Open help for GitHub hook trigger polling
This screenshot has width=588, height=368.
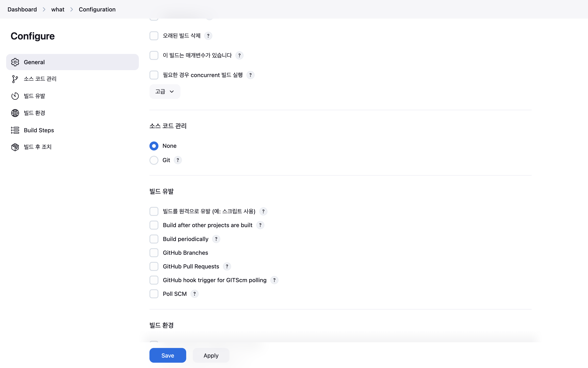pos(274,280)
